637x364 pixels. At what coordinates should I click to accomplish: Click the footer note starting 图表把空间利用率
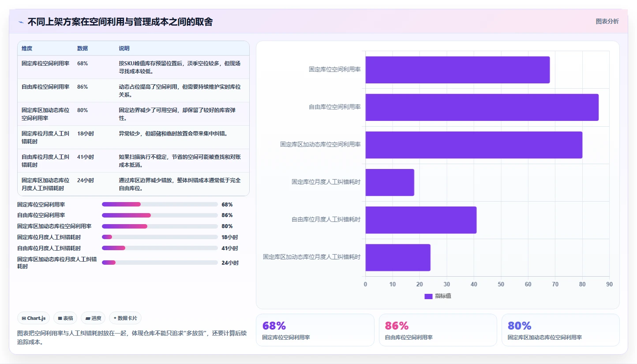coord(131,338)
